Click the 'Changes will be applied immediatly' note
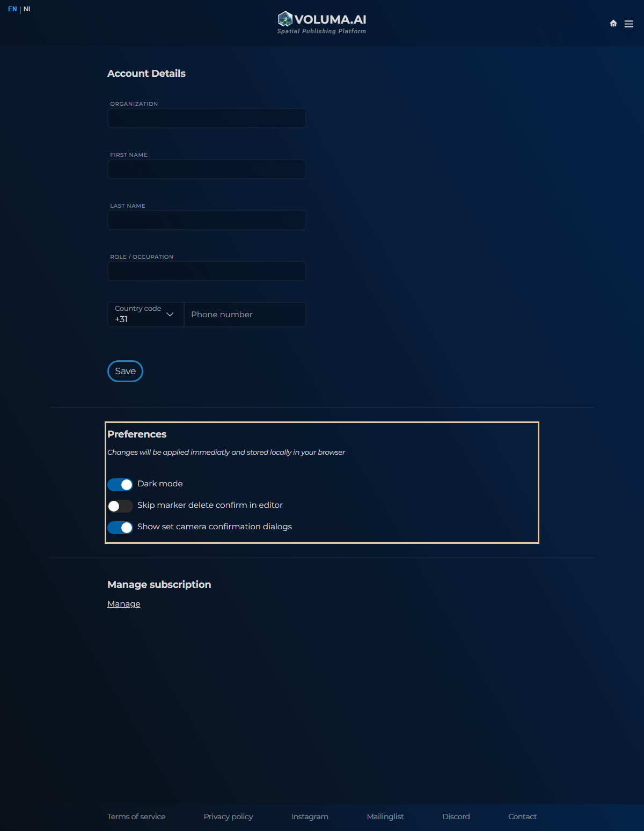This screenshot has width=644, height=831. point(226,452)
